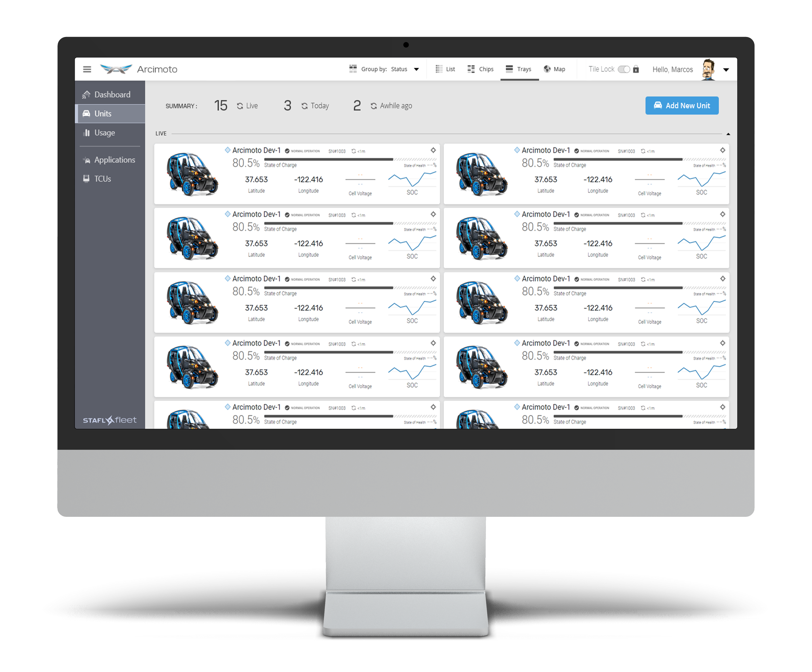Open Applications in the sidebar
Screen dimensions: 812x672
point(114,160)
